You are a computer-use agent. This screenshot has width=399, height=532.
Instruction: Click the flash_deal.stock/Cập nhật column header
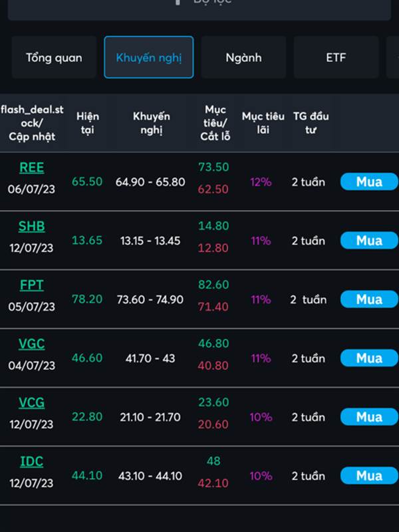click(32, 123)
